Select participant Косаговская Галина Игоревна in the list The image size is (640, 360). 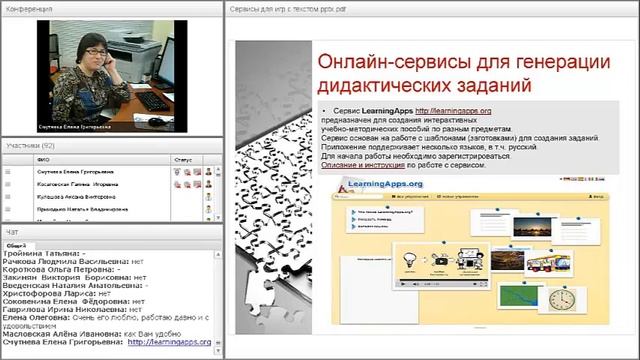click(x=78, y=184)
